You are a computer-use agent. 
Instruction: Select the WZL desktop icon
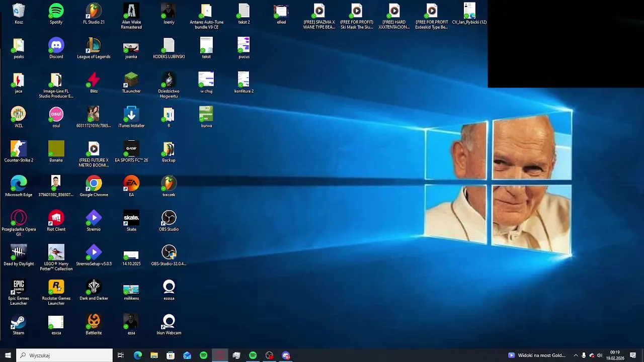(19, 117)
